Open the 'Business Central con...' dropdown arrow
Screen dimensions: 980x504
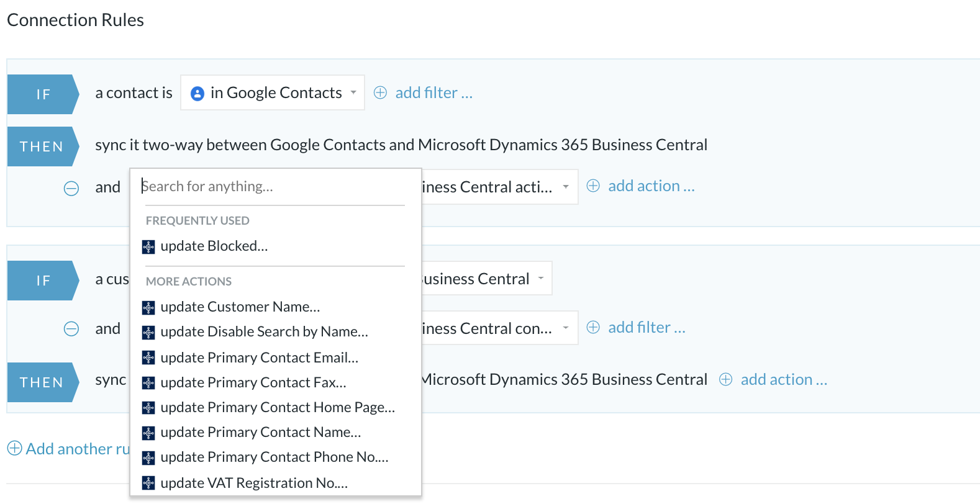[566, 328]
